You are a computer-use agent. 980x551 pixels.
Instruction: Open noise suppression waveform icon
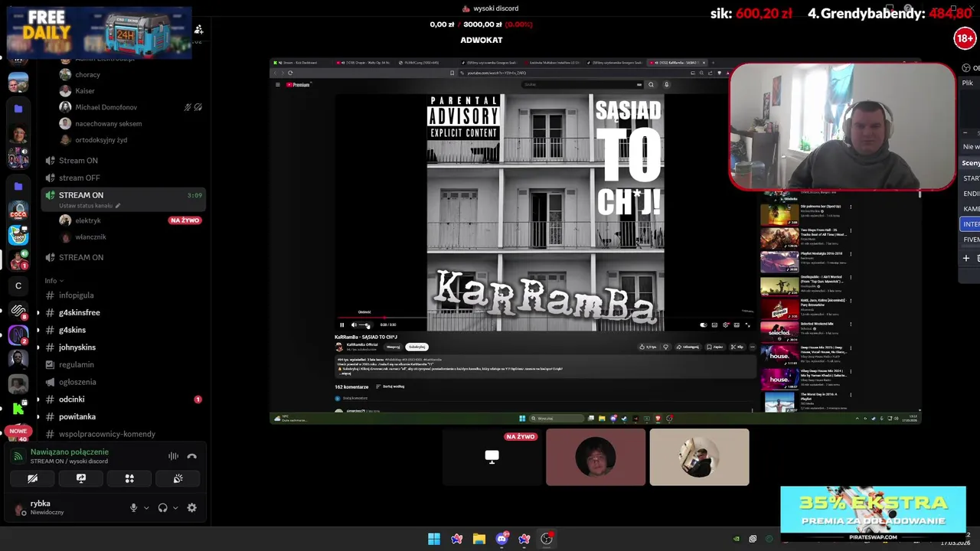pos(174,456)
